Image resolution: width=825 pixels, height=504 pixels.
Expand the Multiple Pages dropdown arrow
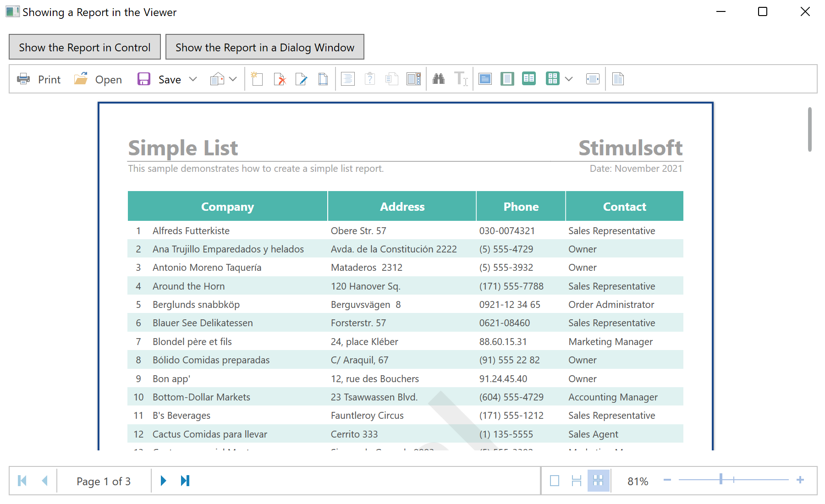569,79
